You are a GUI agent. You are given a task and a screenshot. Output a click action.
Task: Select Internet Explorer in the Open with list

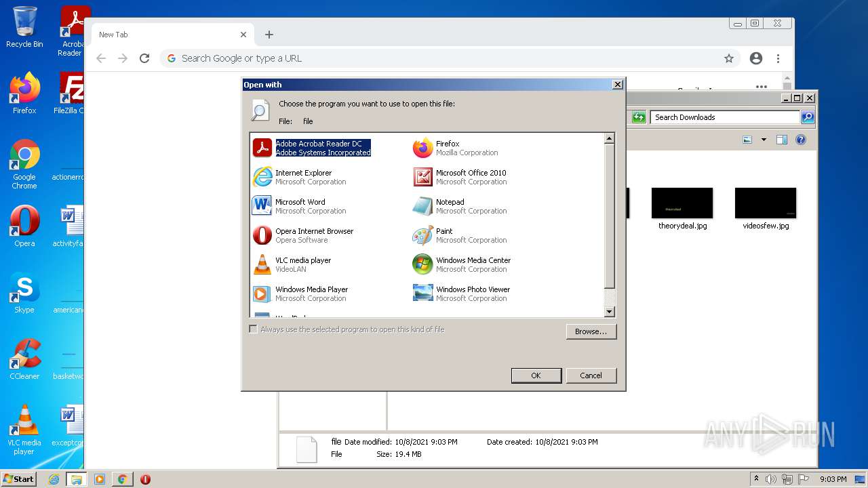(299, 177)
